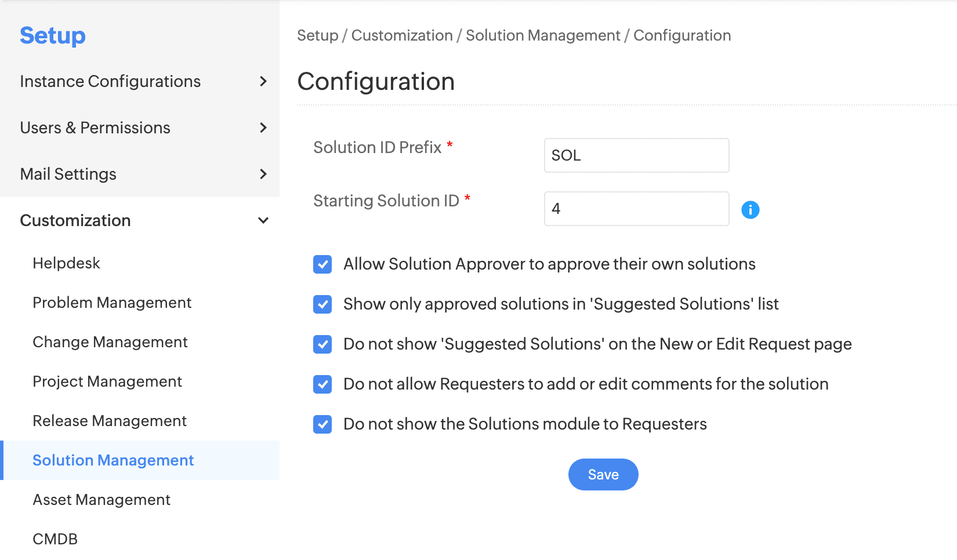Uncheck Allow Solution Approver to approve own solutions
The width and height of the screenshot is (957, 560).
coord(322,264)
